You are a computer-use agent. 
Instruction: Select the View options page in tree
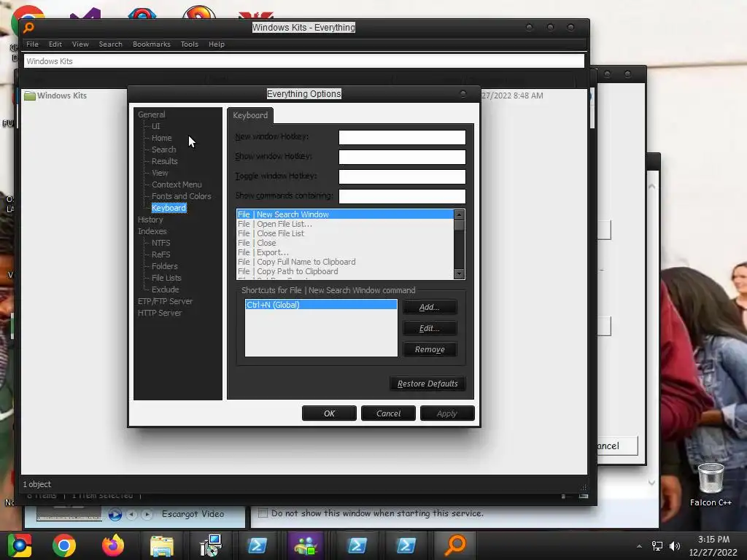click(x=160, y=173)
